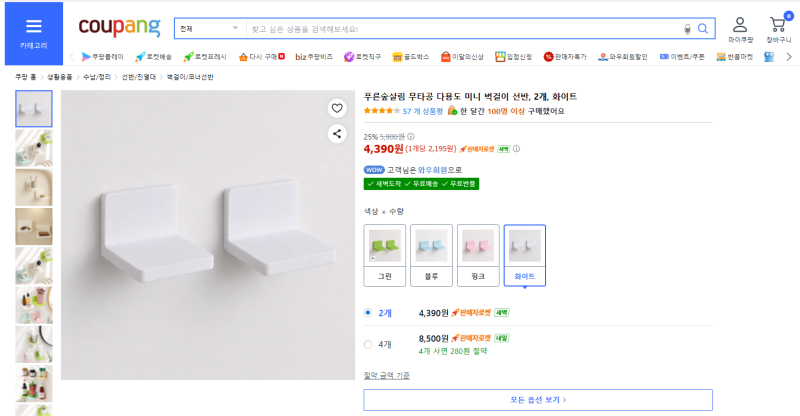Click the star rating icons
Screen dimensions: 800x416
[382, 111]
